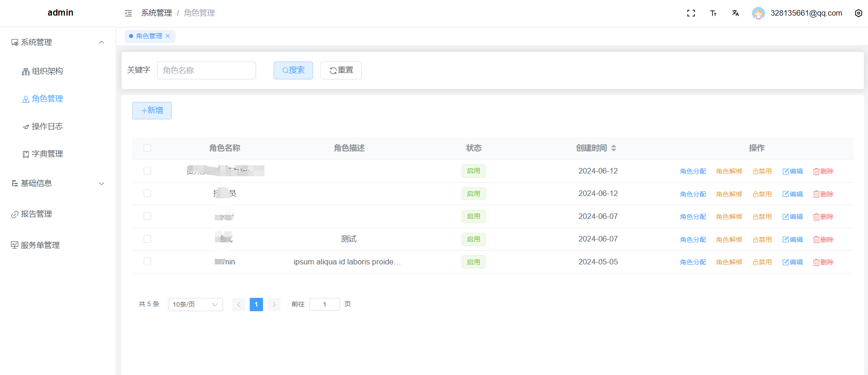Collapse the sidebar using the fold icon
This screenshot has height=375, width=868.
128,13
